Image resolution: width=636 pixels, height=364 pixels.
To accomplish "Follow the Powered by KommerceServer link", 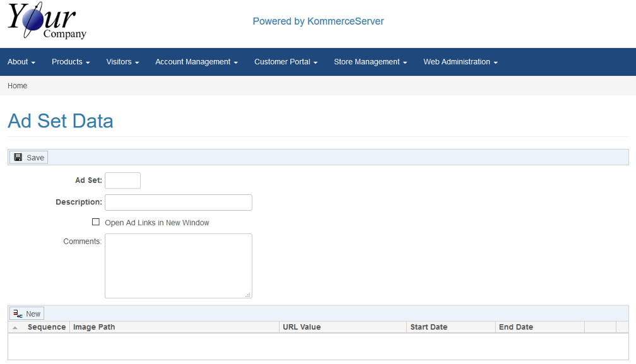I will coord(318,21).
